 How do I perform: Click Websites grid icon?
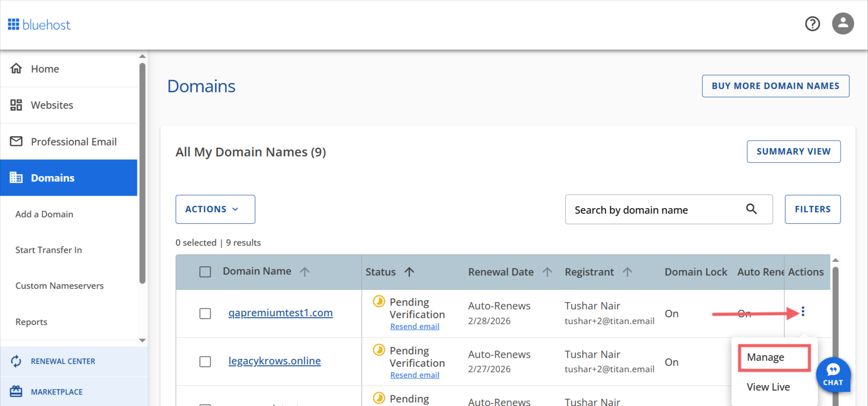tap(16, 105)
